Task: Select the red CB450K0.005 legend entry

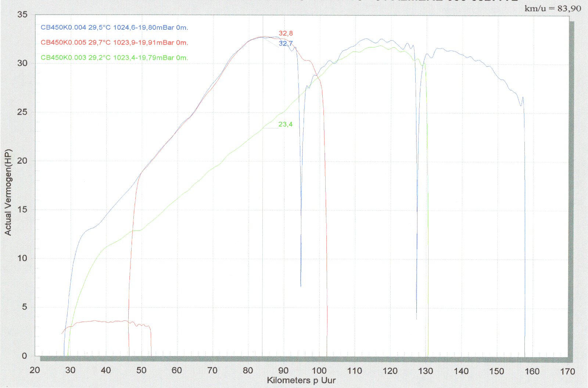Action: click(x=114, y=43)
